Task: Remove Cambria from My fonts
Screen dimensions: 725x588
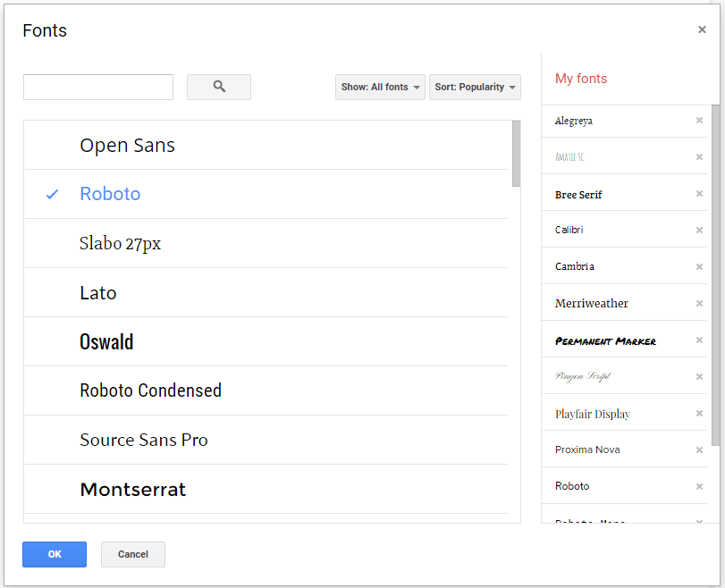Action: click(699, 265)
